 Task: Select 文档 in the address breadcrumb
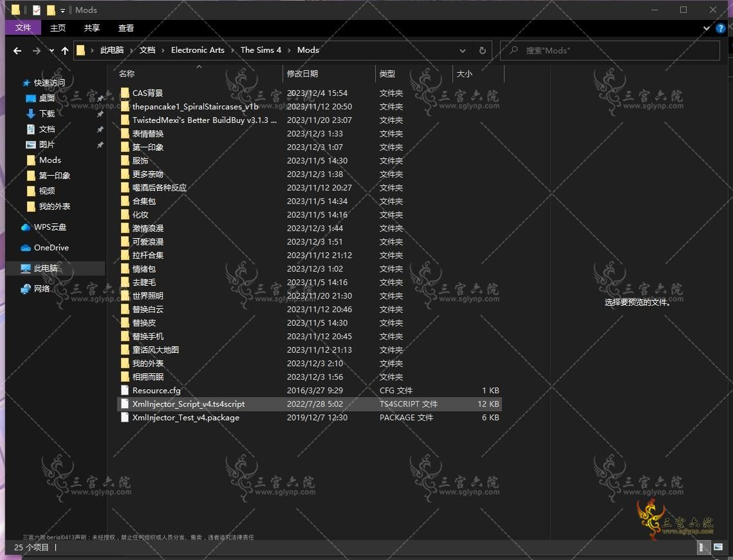coord(147,50)
